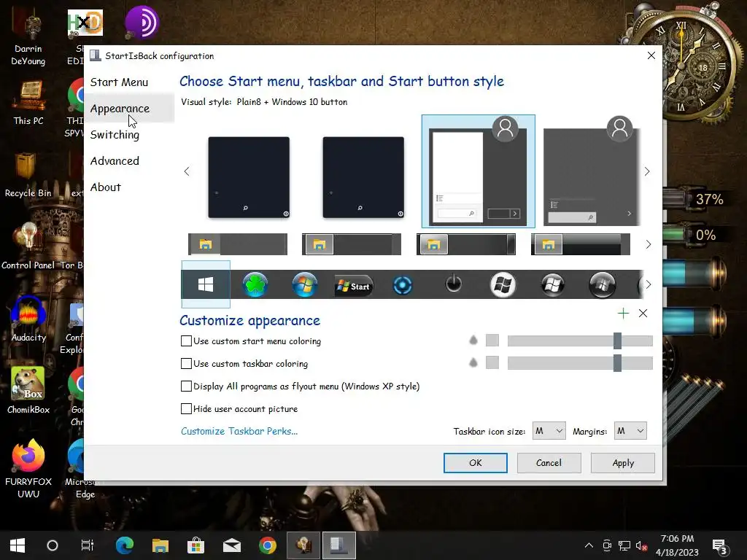Click Windows Start button on taskbar
Viewport: 747px width, 560px height.
(18, 545)
